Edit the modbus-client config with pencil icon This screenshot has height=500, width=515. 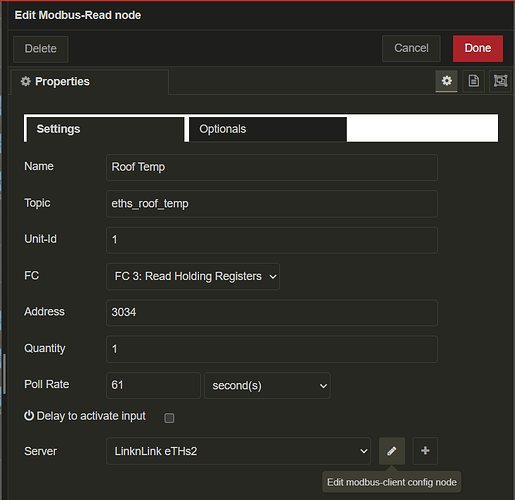pyautogui.click(x=392, y=451)
